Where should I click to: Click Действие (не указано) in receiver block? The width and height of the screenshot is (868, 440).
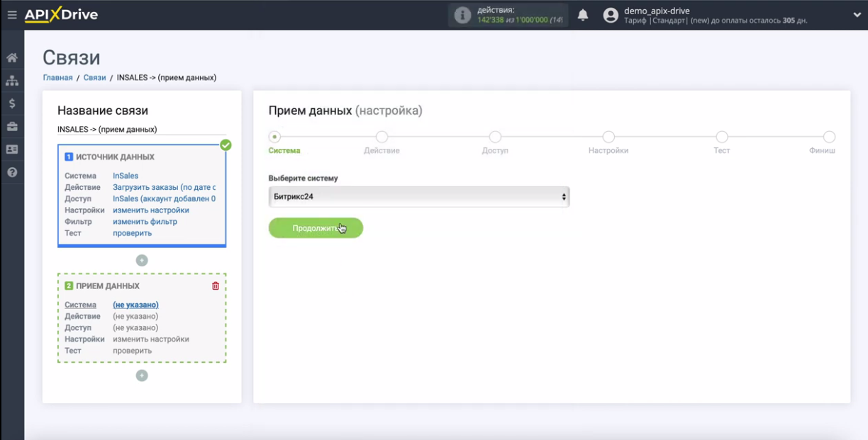[x=135, y=316]
